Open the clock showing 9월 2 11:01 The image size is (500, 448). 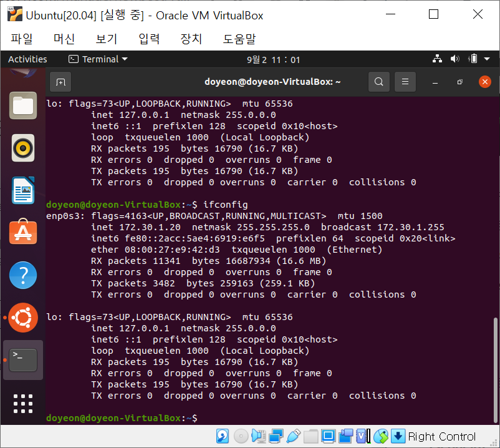pos(273,60)
